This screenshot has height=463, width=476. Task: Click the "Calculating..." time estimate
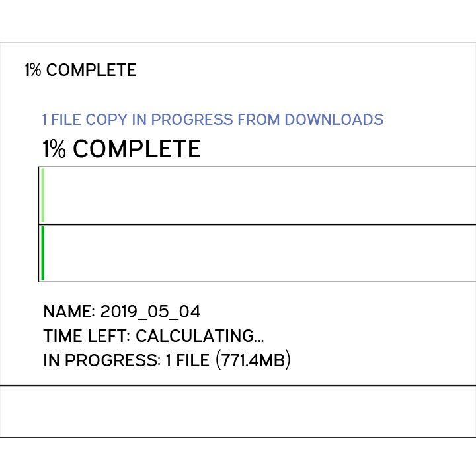pyautogui.click(x=200, y=337)
